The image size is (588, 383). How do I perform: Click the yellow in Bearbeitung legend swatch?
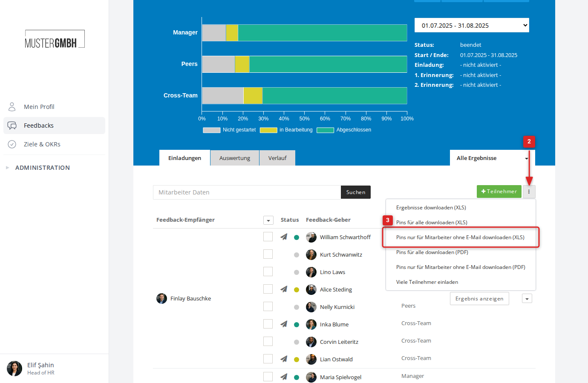point(268,130)
